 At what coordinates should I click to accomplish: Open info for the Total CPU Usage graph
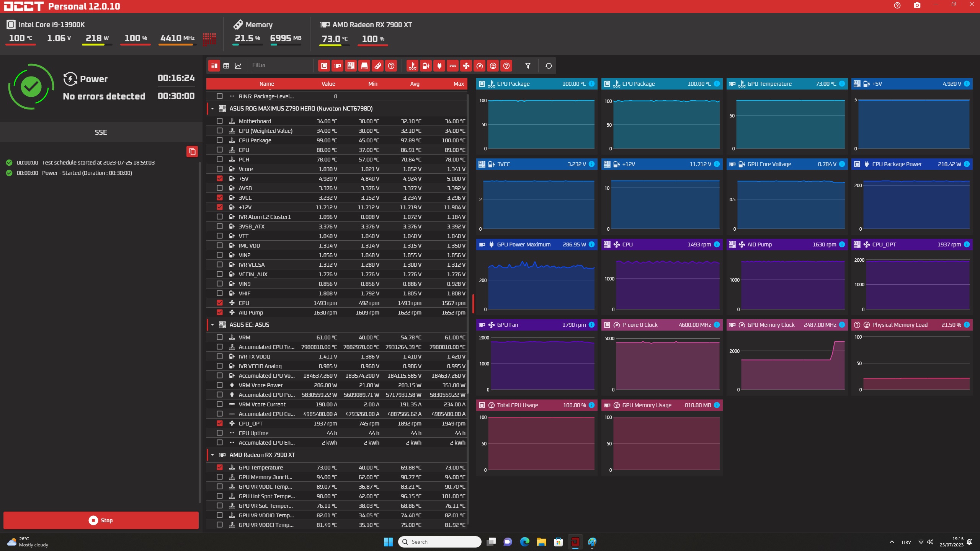[x=592, y=405]
